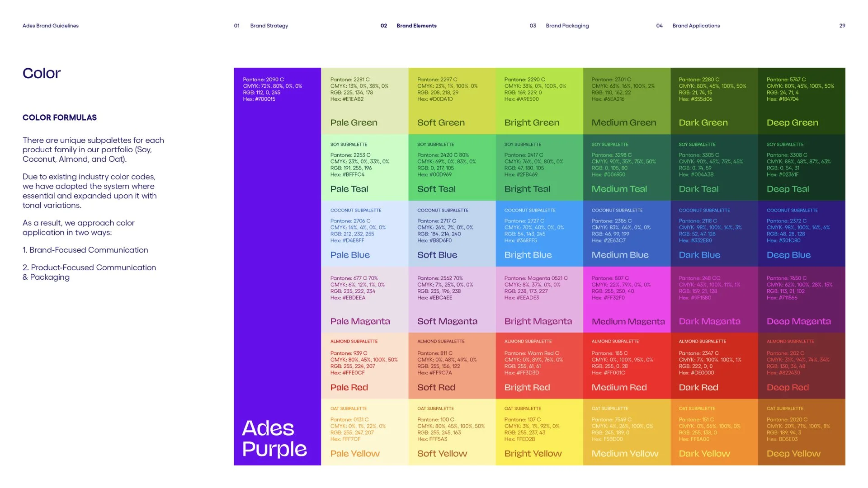Click page number 29

click(x=842, y=26)
